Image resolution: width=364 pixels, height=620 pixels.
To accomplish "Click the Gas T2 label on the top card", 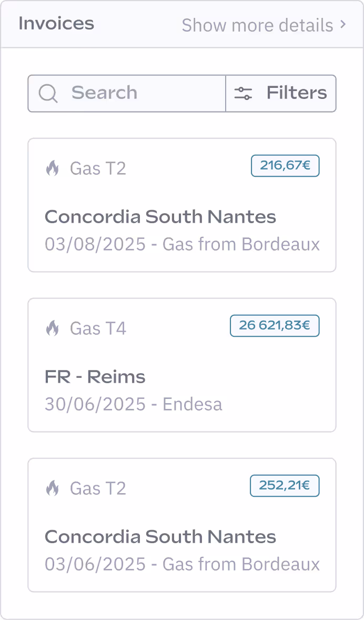I will coord(98,168).
